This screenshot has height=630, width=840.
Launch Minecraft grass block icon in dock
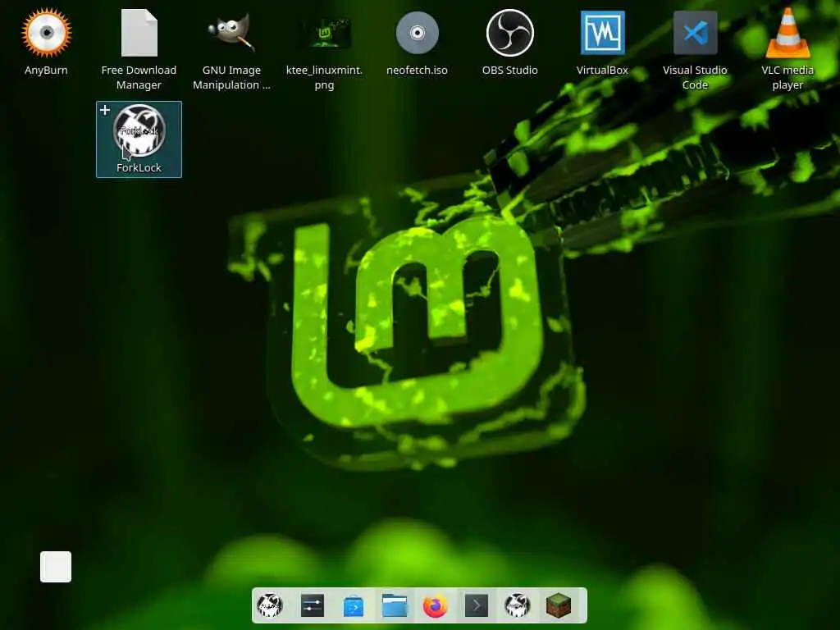[558, 606]
